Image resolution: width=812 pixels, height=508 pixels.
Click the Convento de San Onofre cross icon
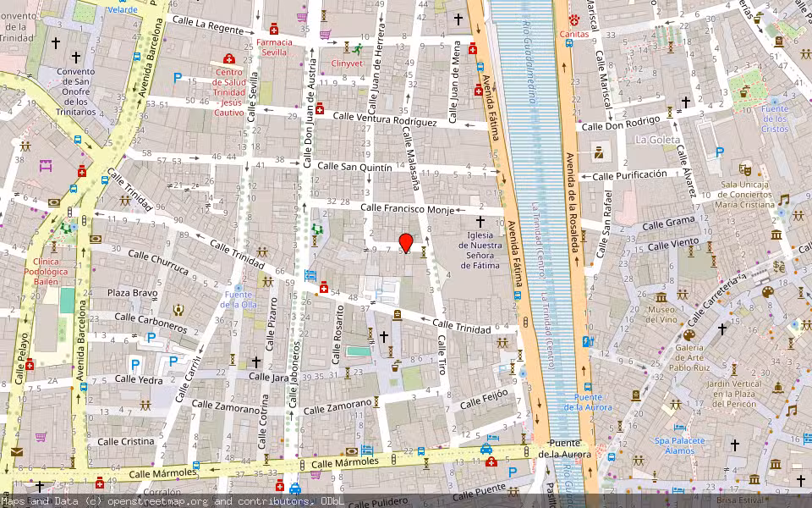point(75,57)
